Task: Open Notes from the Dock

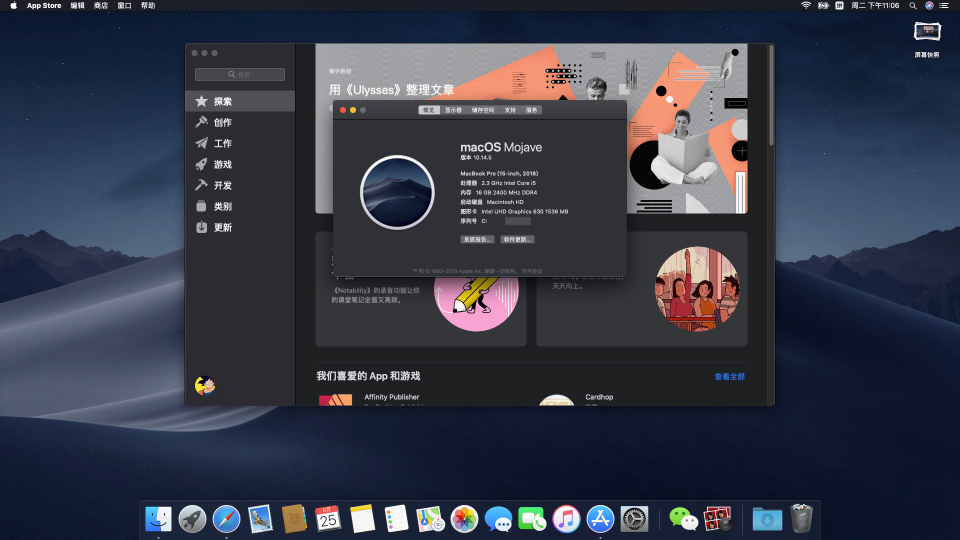Action: (x=362, y=519)
